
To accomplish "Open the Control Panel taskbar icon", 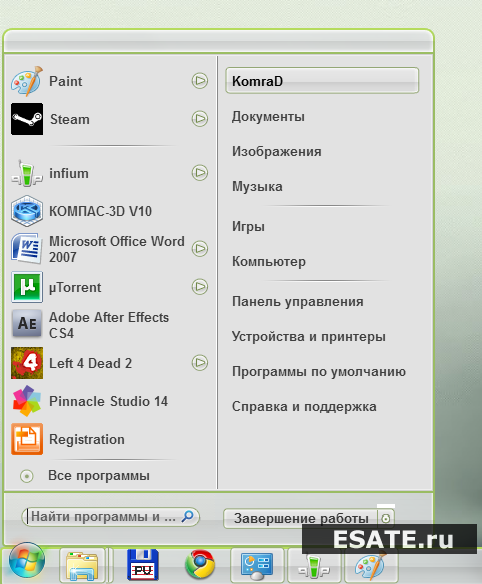I will (x=257, y=565).
